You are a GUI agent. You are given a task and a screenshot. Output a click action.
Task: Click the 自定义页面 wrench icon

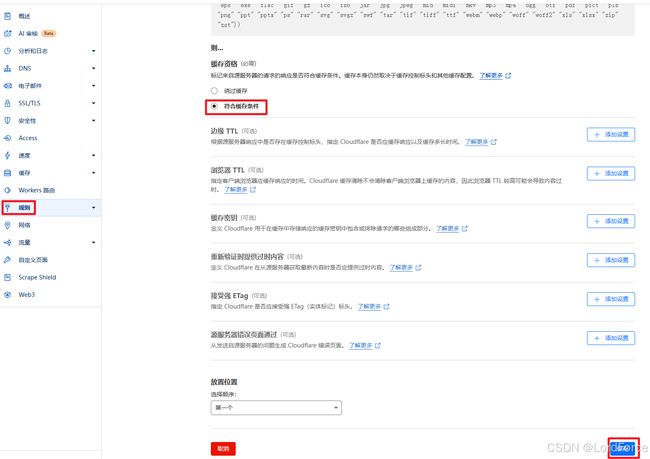pos(7,260)
